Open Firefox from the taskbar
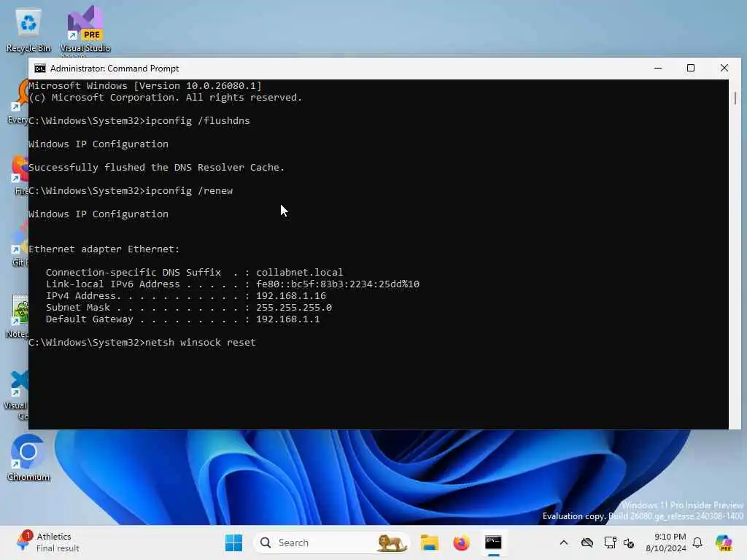Viewport: 747px width, 560px height. [x=461, y=542]
